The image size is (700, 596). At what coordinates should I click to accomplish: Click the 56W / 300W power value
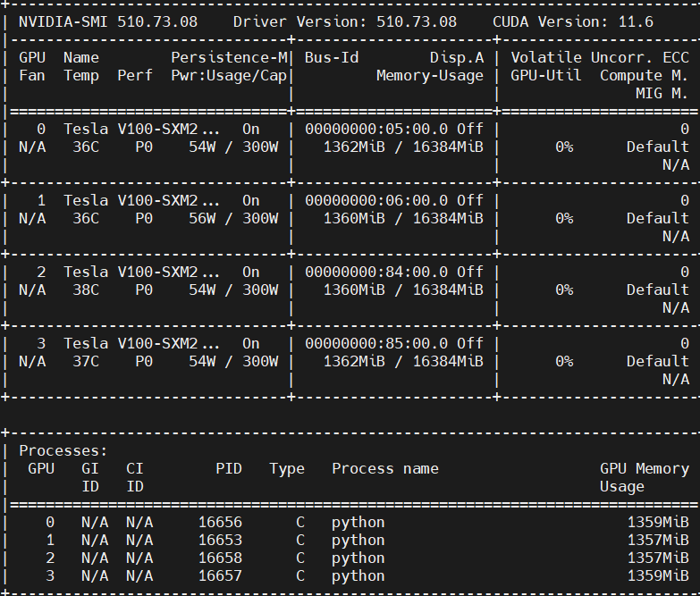[x=233, y=219]
